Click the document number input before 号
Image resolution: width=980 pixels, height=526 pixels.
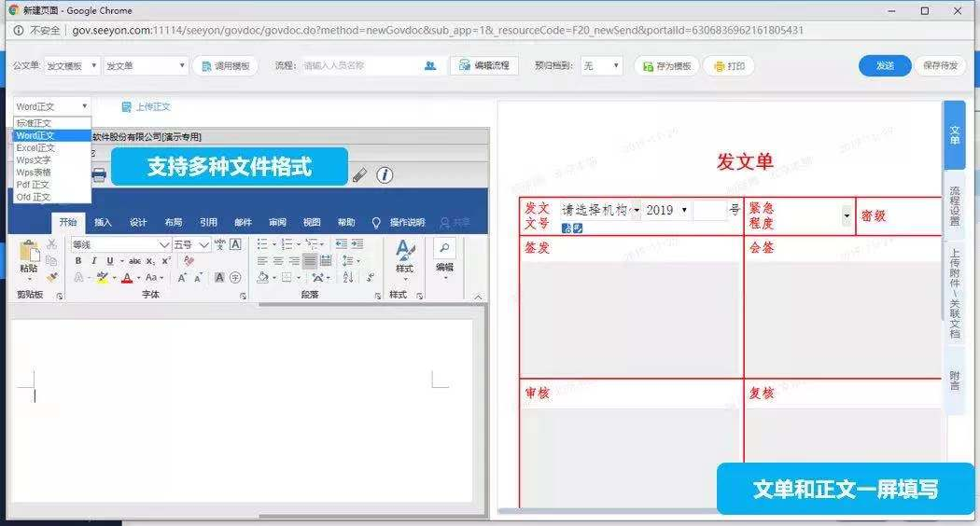709,211
